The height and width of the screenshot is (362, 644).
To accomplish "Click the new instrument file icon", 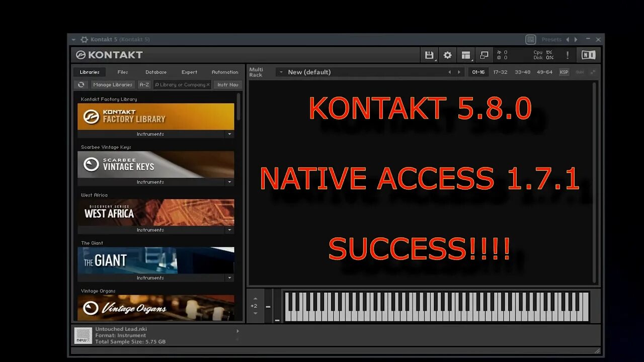I will click(x=83, y=335).
